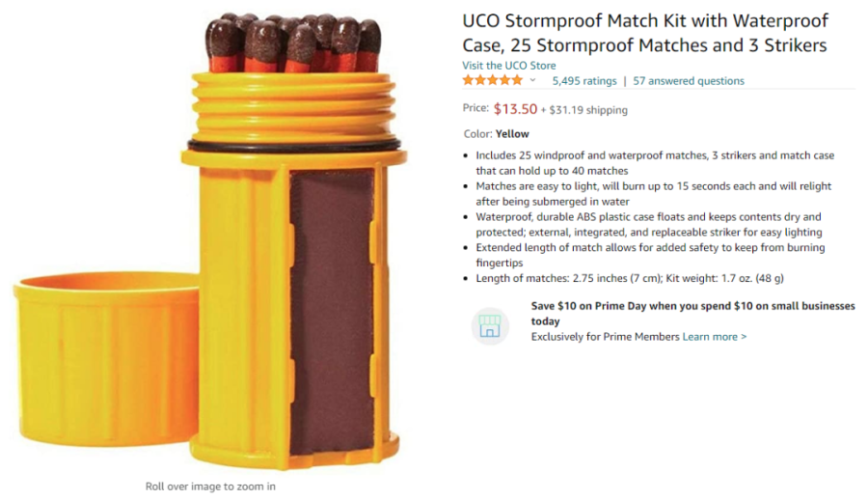Click the $13.50 price
Viewport: 868px width, 500px height.
click(515, 109)
